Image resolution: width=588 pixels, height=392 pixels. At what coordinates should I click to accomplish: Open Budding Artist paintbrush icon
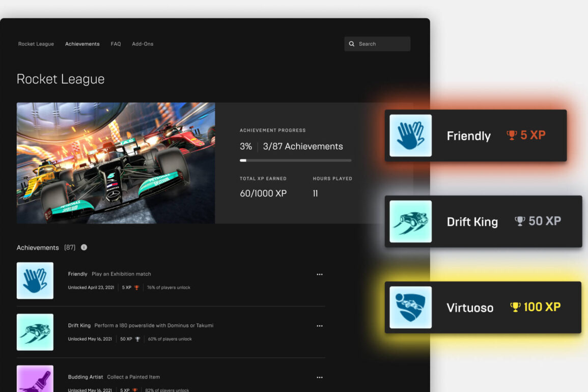tap(35, 379)
